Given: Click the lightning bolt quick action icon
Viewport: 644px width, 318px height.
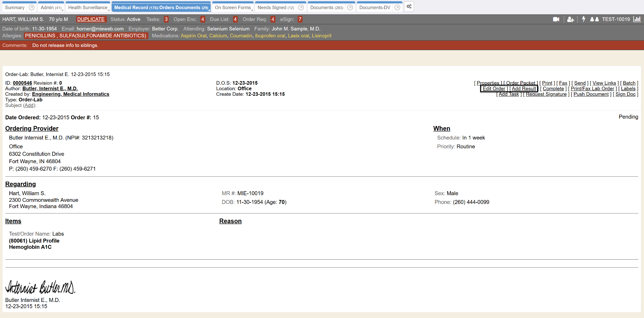Looking at the screenshot, I should click(584, 19).
